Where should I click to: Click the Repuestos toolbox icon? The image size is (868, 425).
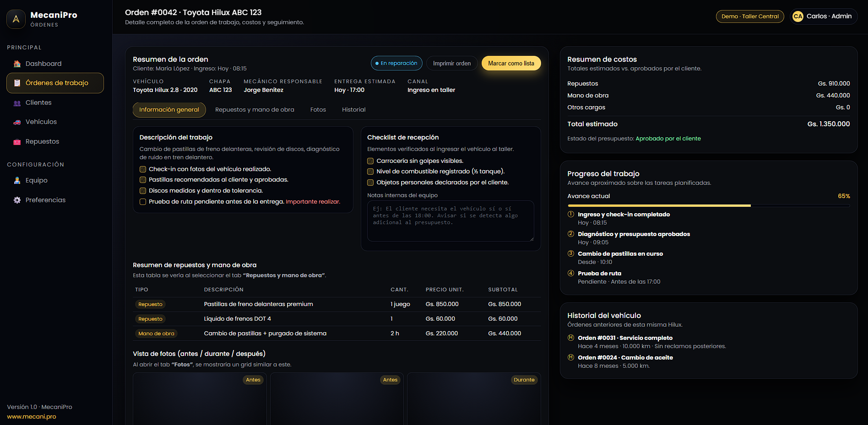[17, 142]
